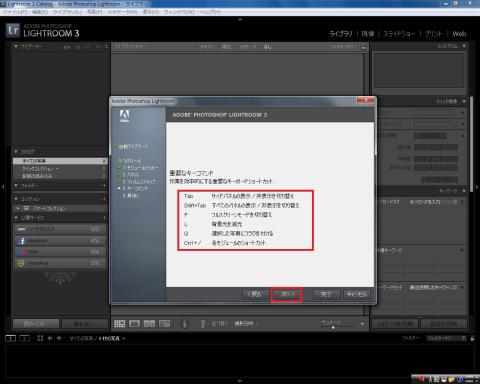This screenshot has height=384, width=480.
Task: Collapse the フォルダー panel
Action: pos(16,185)
